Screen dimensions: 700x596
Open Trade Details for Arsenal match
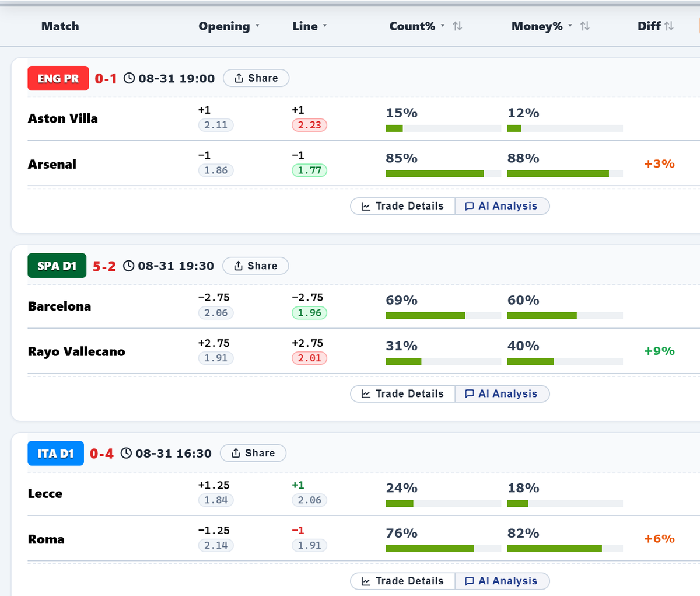click(x=402, y=206)
